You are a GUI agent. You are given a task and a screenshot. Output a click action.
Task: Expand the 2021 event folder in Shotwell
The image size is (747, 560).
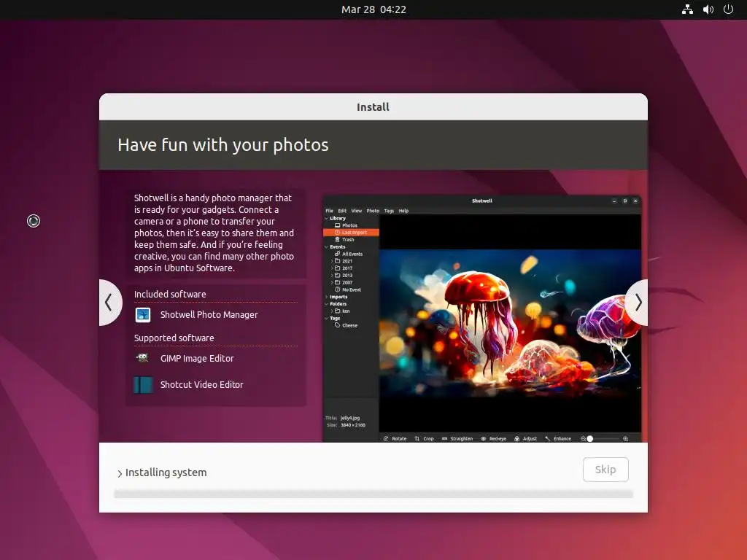tap(332, 261)
